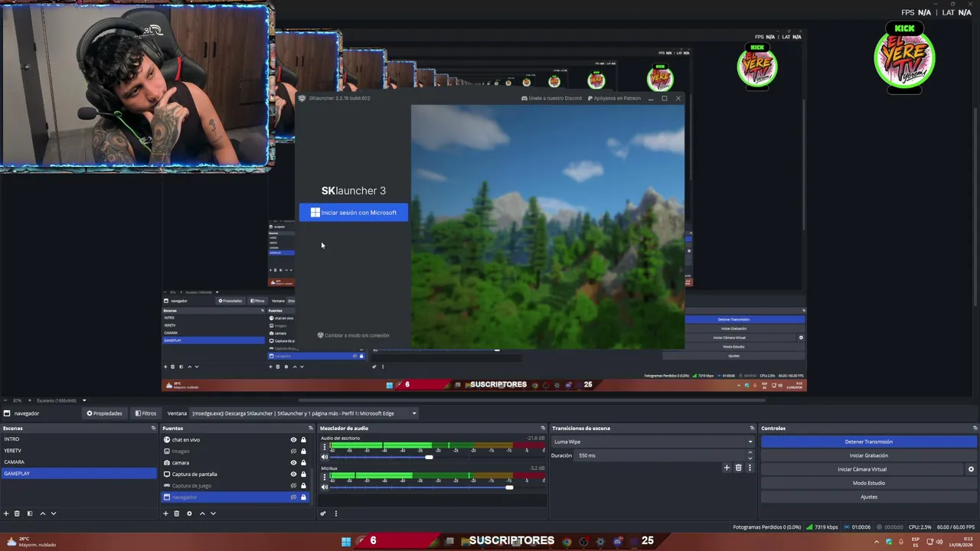980x551 pixels.
Task: Select the INTRO scene
Action: click(x=78, y=439)
